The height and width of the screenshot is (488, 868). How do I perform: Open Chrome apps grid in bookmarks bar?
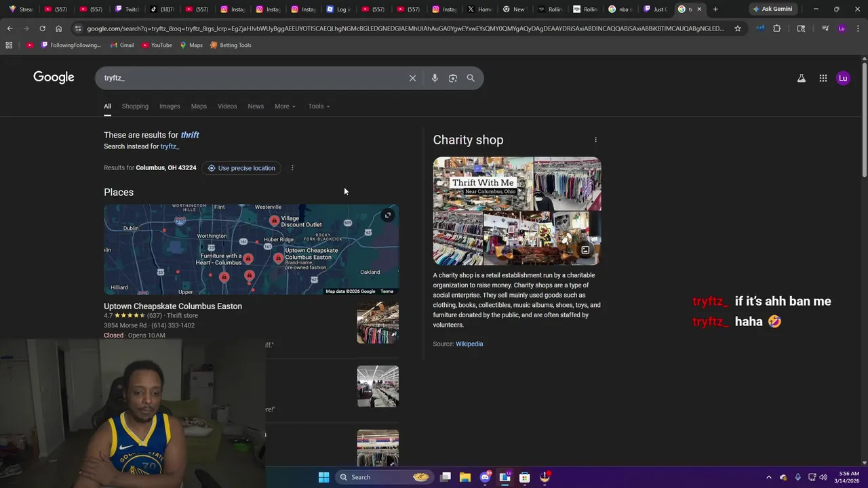pyautogui.click(x=9, y=45)
